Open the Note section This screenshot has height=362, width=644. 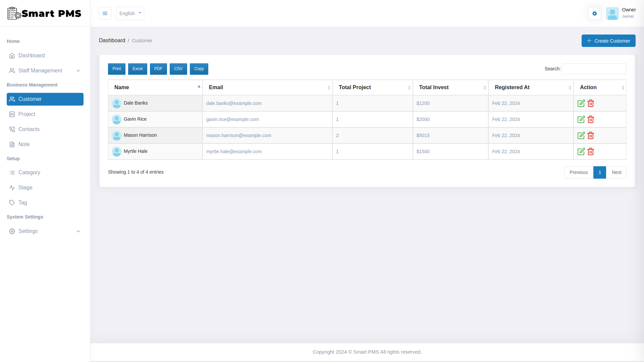coord(24,144)
